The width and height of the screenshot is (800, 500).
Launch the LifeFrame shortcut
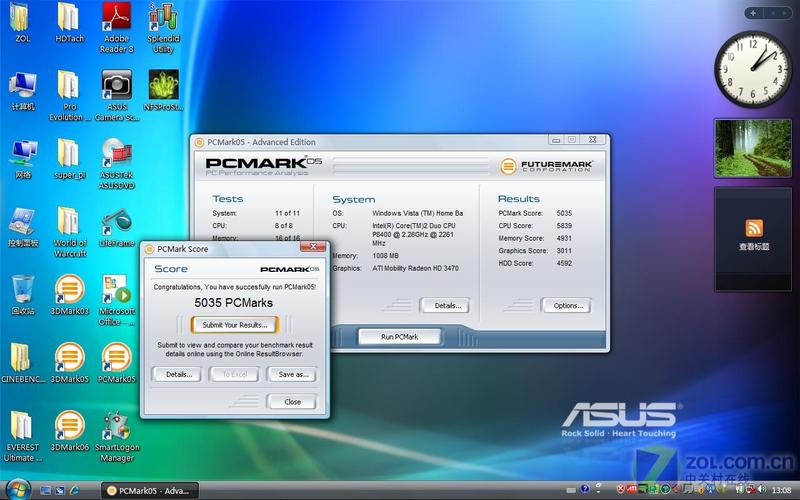point(117,228)
